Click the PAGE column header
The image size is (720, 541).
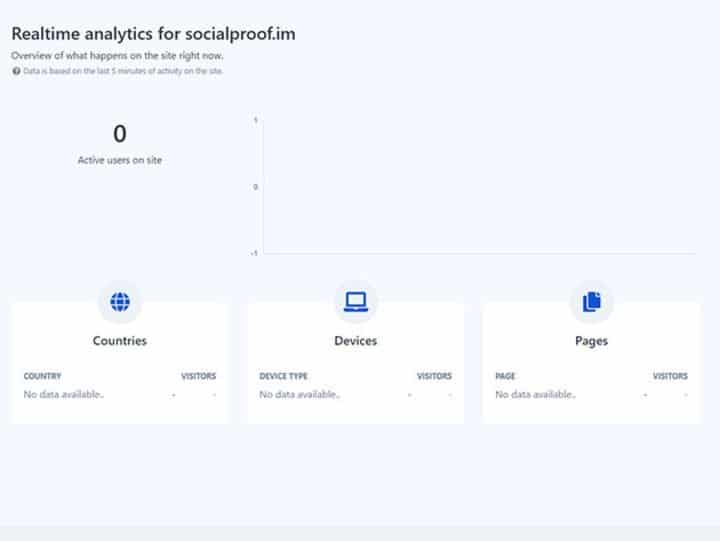(x=505, y=377)
